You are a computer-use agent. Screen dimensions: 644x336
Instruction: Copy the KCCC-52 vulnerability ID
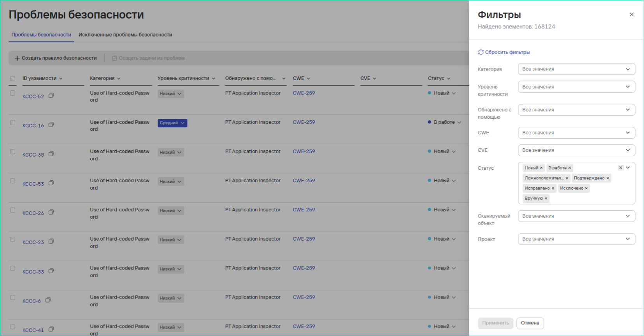point(51,96)
